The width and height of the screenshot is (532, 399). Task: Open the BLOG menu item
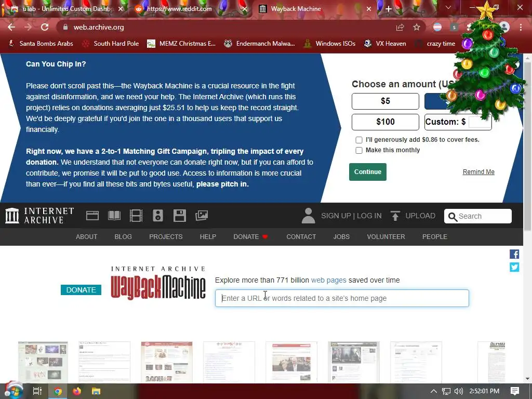click(x=123, y=236)
